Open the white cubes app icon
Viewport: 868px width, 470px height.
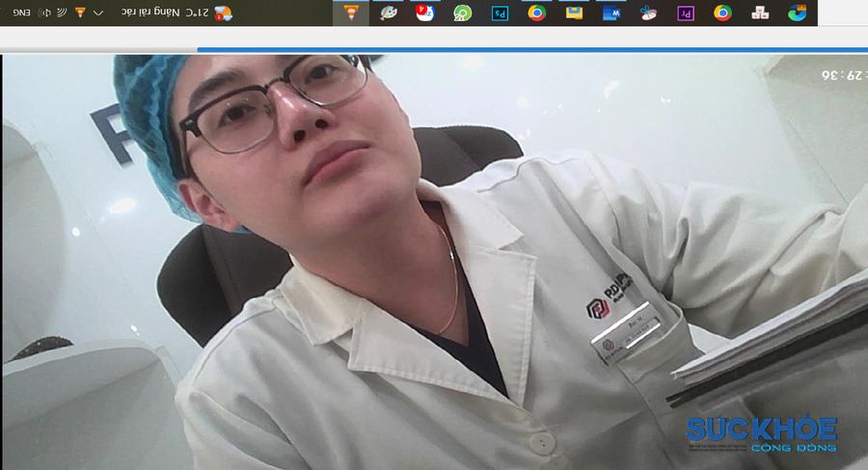[x=760, y=13]
